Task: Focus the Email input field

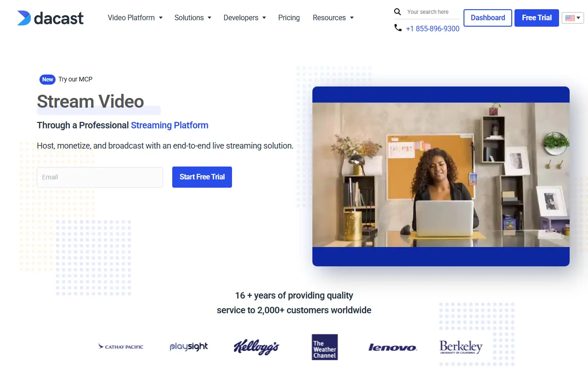Action: pyautogui.click(x=100, y=177)
